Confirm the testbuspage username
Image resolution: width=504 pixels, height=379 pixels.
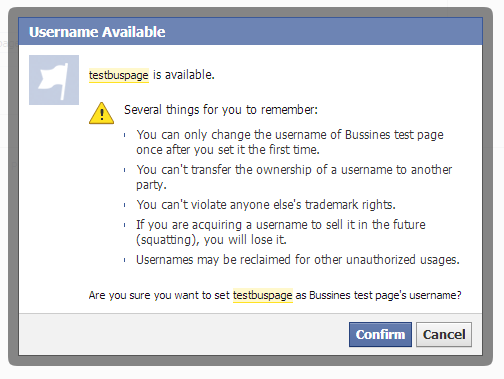pos(380,334)
